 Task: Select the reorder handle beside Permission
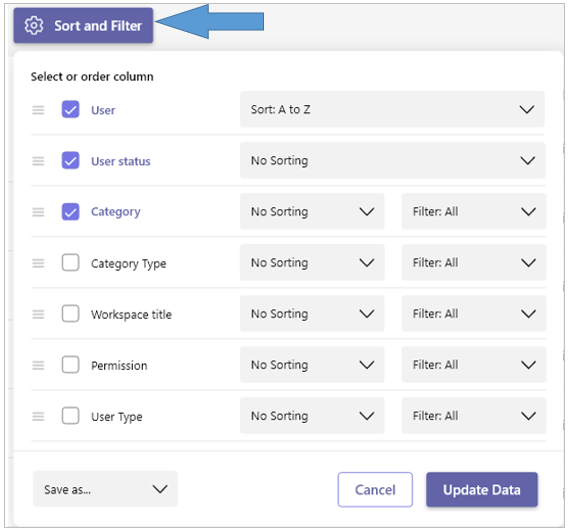click(x=38, y=365)
